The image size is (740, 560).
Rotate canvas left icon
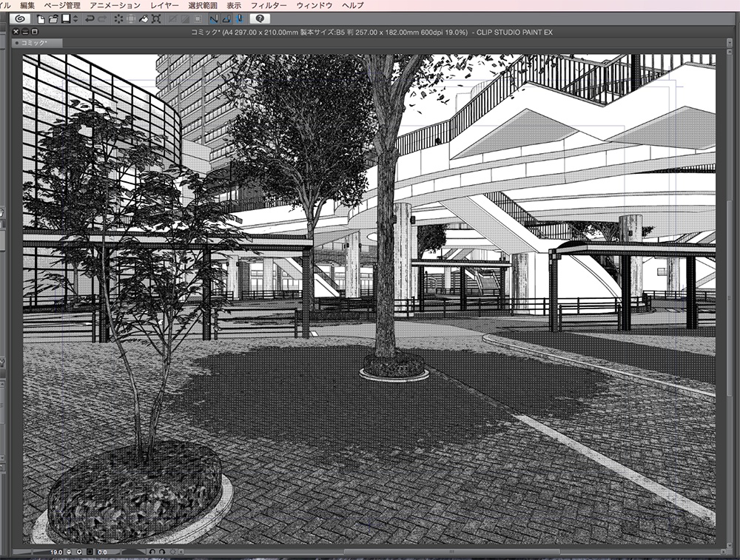pos(152,552)
